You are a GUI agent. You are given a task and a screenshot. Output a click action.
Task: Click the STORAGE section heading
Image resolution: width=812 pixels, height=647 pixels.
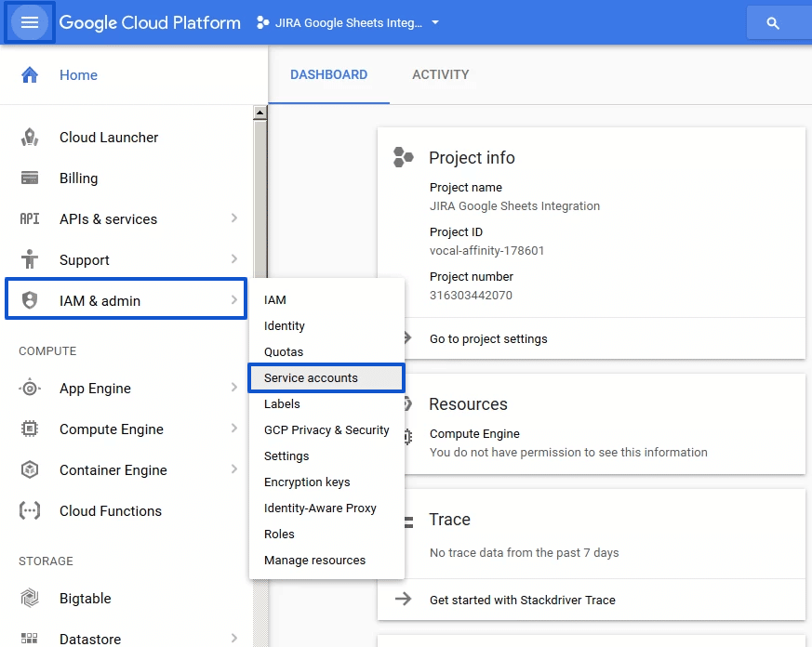47,561
